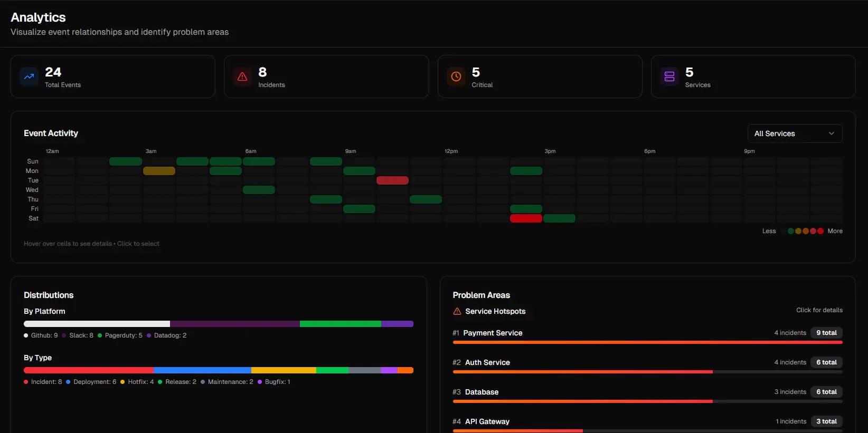Open the All Services dropdown

coord(795,133)
